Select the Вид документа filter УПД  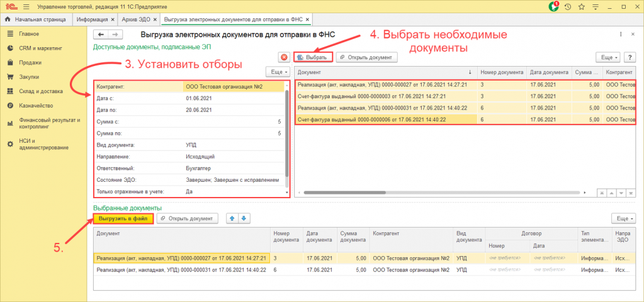pos(233,145)
